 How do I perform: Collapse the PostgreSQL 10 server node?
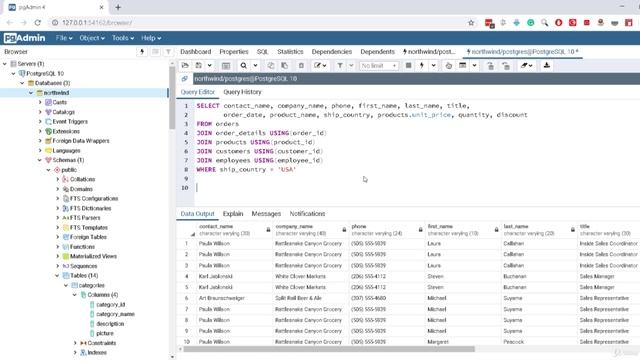point(13,73)
